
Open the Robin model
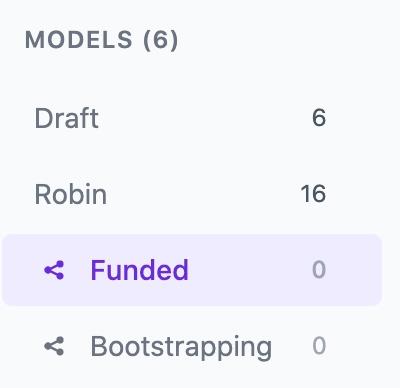click(x=192, y=194)
